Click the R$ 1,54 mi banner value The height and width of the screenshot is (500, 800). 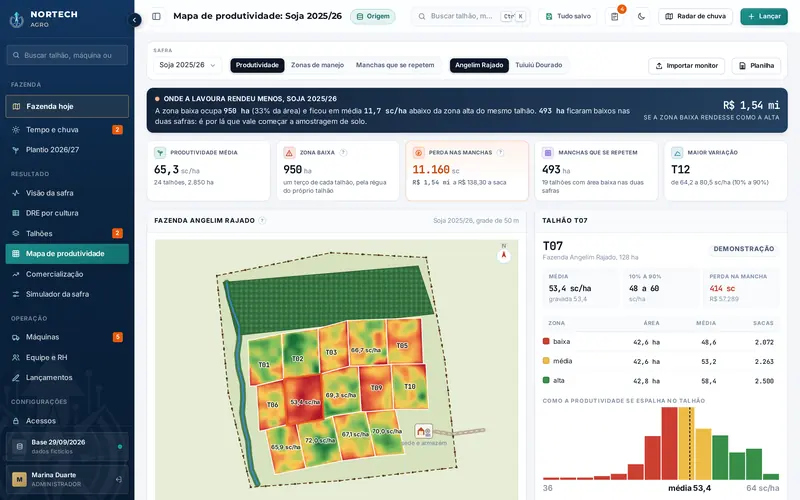click(751, 105)
